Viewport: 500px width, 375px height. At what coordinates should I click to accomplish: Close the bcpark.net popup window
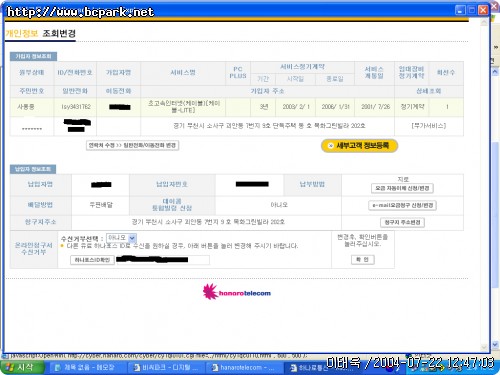(x=483, y=10)
